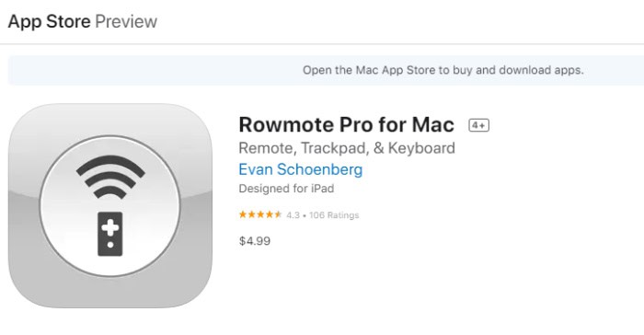The height and width of the screenshot is (335, 644).
Task: Click the Rowmote Pro for Mac title
Action: coord(346,124)
